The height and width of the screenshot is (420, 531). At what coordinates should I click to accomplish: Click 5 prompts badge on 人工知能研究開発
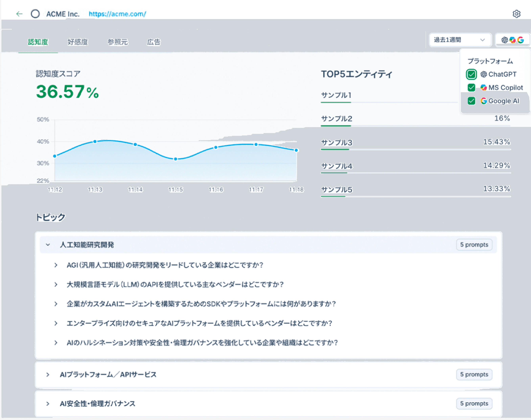(x=474, y=245)
